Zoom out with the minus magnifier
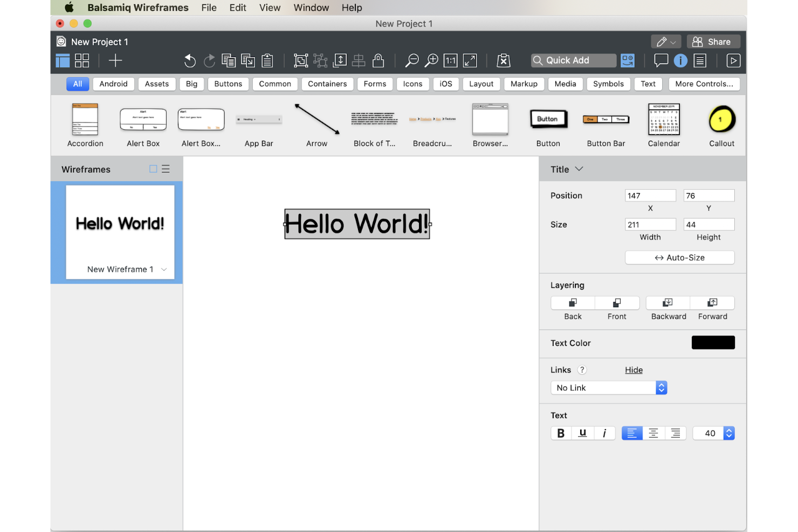798x532 pixels. click(x=412, y=60)
